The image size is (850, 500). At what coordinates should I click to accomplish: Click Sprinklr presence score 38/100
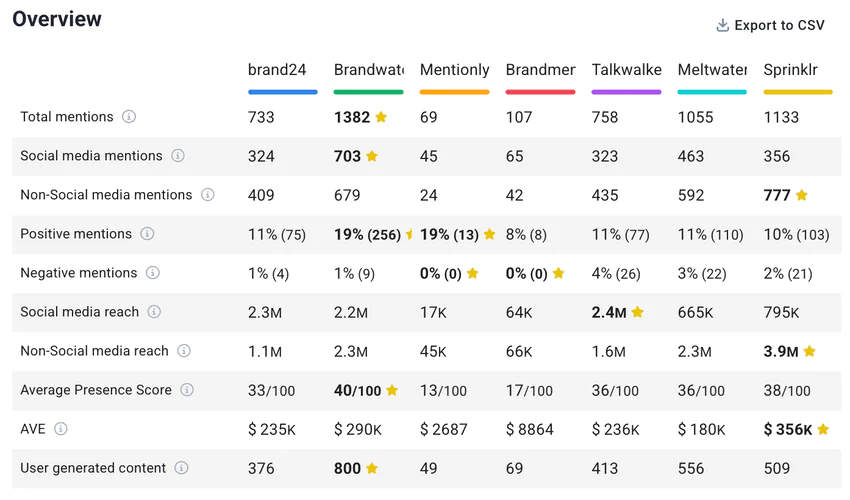[x=787, y=390]
